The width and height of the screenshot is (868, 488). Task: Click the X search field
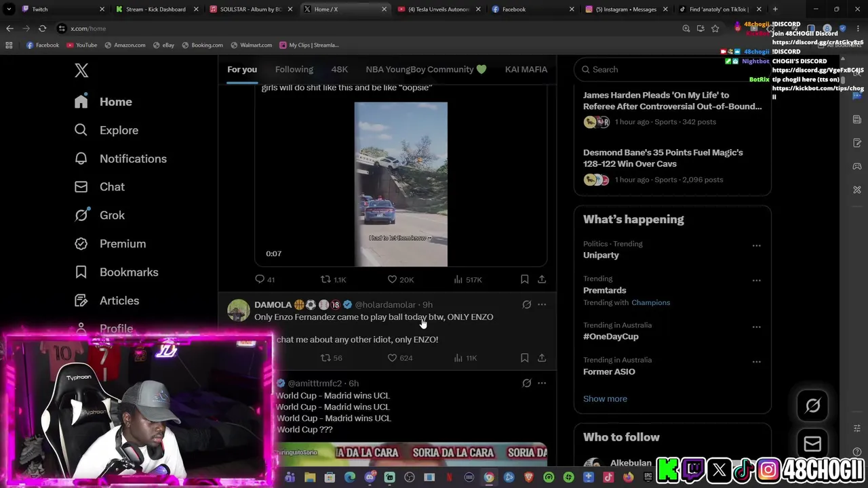click(672, 69)
